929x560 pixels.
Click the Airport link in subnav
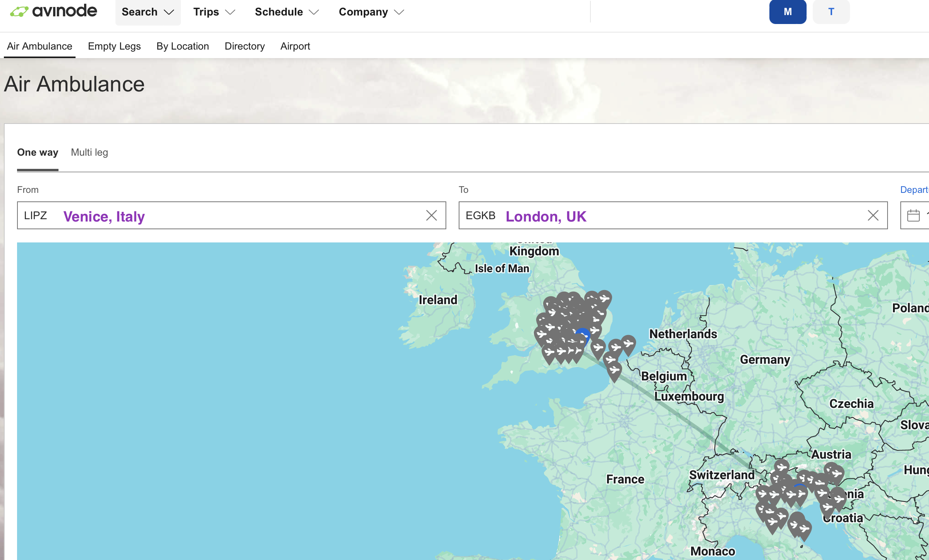[x=295, y=46]
